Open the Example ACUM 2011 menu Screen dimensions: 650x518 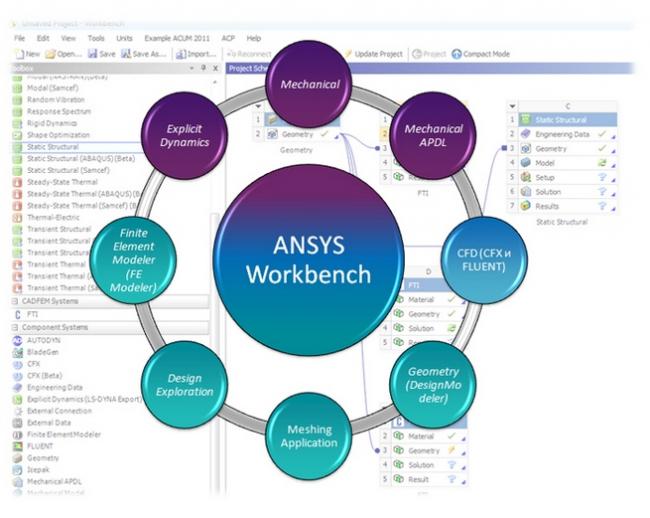(177, 38)
